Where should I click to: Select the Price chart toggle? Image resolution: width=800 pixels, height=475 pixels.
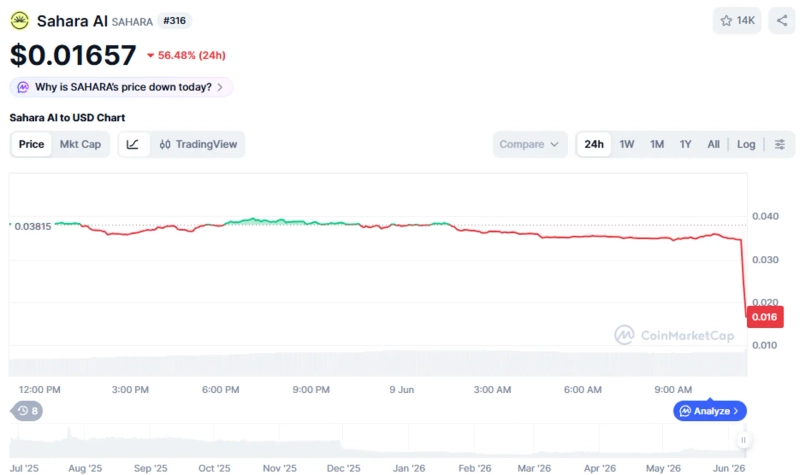click(31, 144)
